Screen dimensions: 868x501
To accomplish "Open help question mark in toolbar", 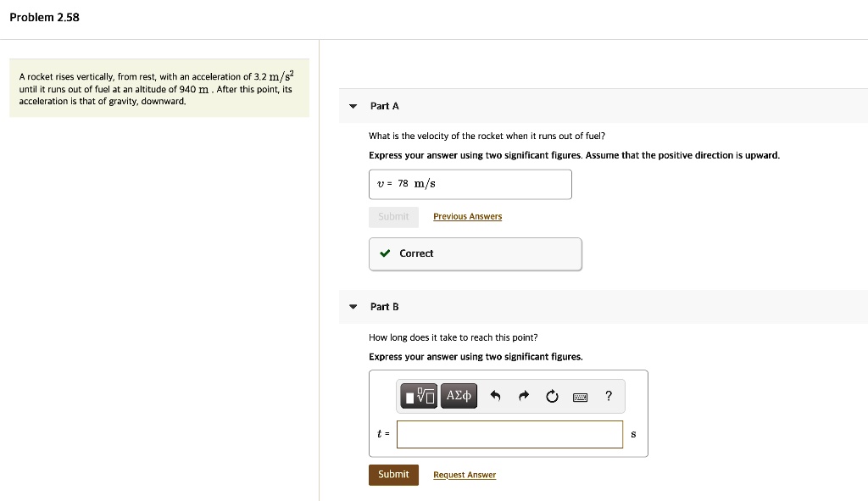I will 609,395.
